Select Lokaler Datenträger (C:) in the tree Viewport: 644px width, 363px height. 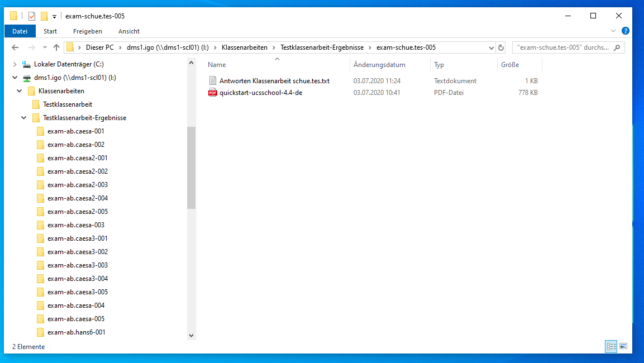point(69,64)
